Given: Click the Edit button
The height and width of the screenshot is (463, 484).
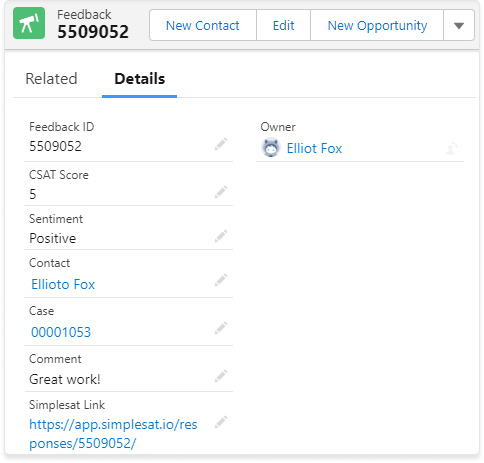Looking at the screenshot, I should pyautogui.click(x=283, y=25).
